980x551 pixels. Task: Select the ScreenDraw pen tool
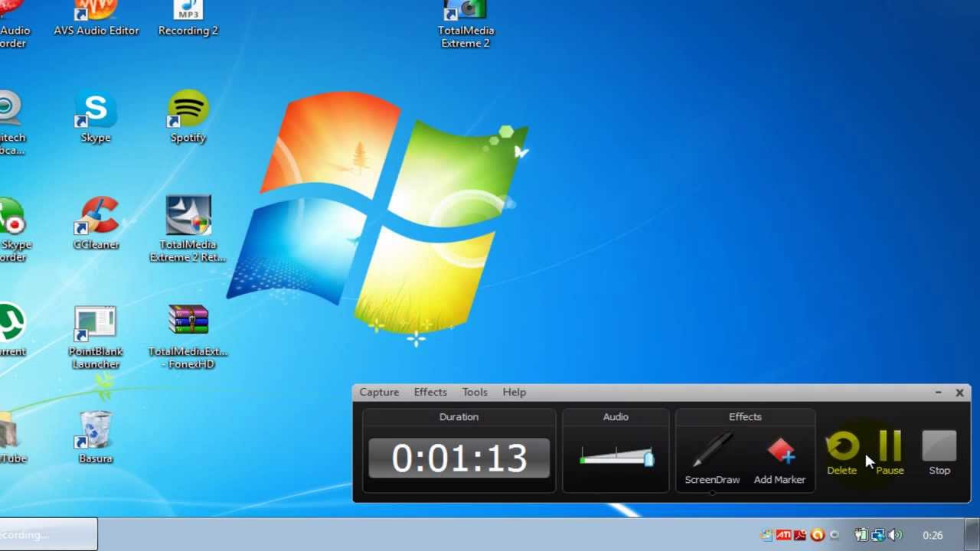[x=712, y=460]
